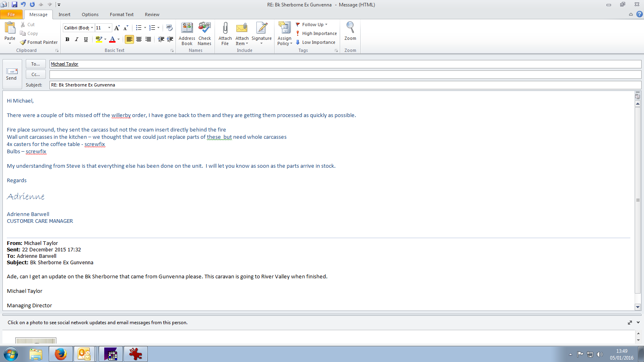Click into the Cc address field

(x=345, y=74)
